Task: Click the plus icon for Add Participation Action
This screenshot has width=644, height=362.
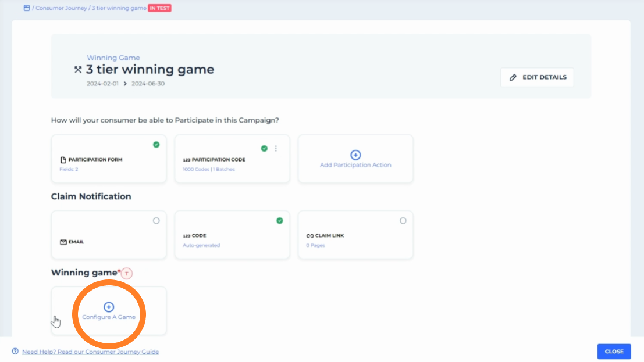Action: (355, 155)
